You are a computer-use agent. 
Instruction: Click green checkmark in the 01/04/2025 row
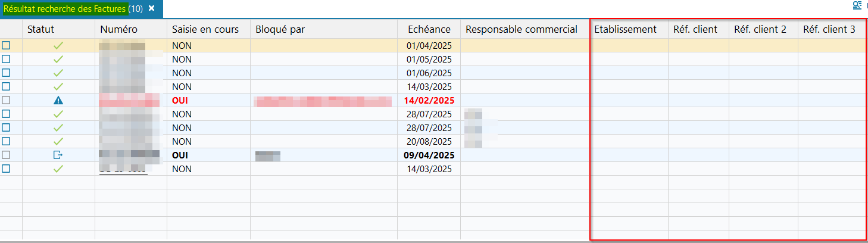click(x=58, y=46)
